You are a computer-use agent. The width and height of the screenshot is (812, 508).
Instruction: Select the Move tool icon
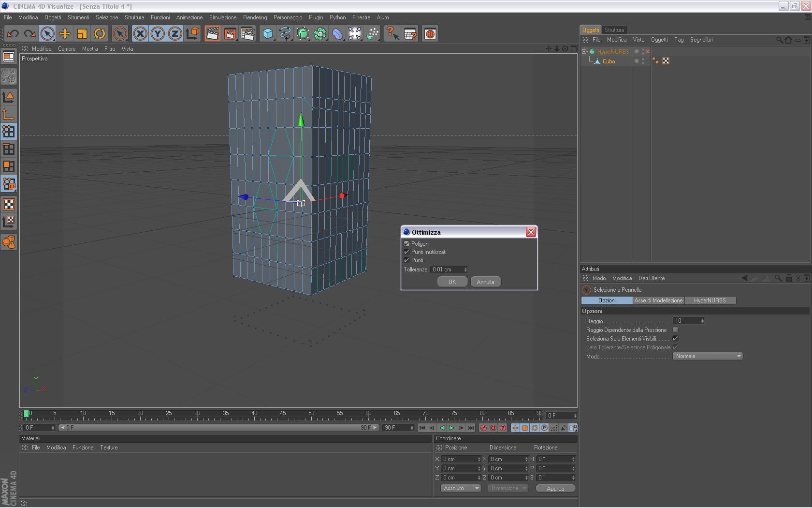tap(65, 34)
